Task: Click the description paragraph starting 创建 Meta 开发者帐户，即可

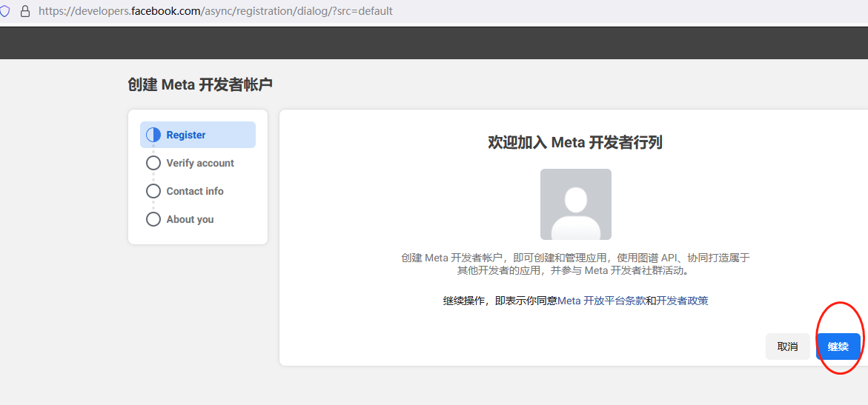Action: (x=575, y=264)
